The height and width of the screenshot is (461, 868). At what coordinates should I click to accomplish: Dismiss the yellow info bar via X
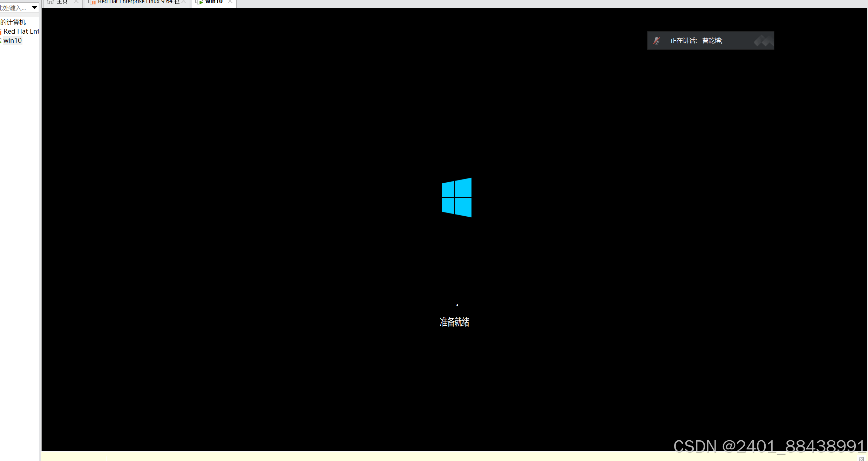click(861, 459)
